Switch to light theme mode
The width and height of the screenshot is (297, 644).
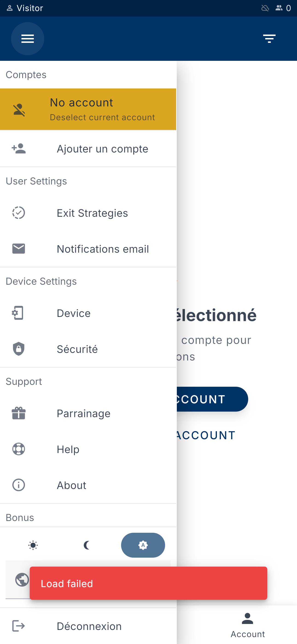[33, 545]
